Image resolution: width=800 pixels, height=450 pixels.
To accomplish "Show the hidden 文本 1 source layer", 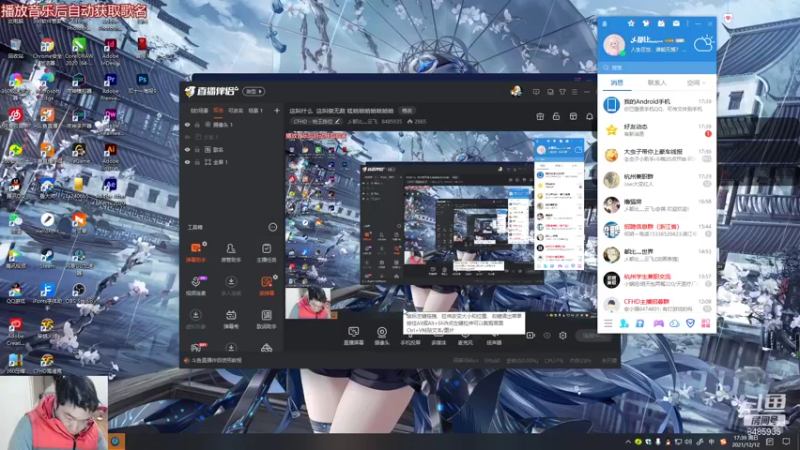I will pos(187,137).
